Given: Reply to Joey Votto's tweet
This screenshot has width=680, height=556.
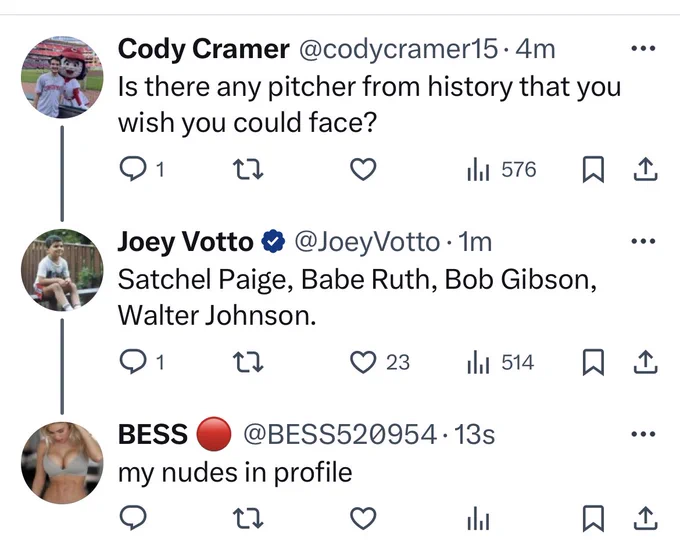Looking at the screenshot, I should [141, 362].
